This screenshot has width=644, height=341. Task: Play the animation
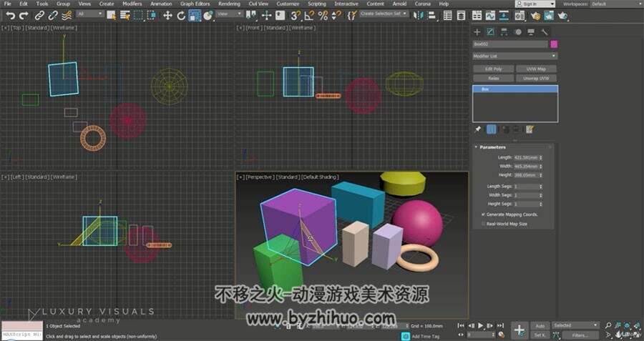click(x=481, y=325)
